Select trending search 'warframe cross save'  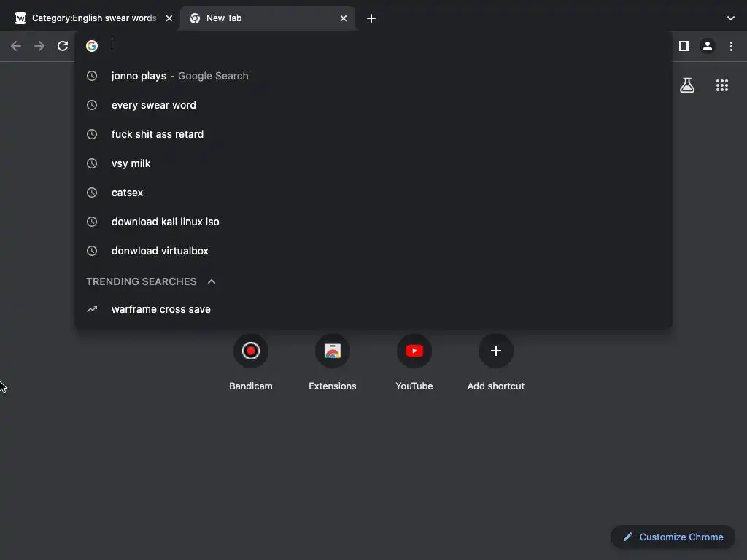pos(373,309)
